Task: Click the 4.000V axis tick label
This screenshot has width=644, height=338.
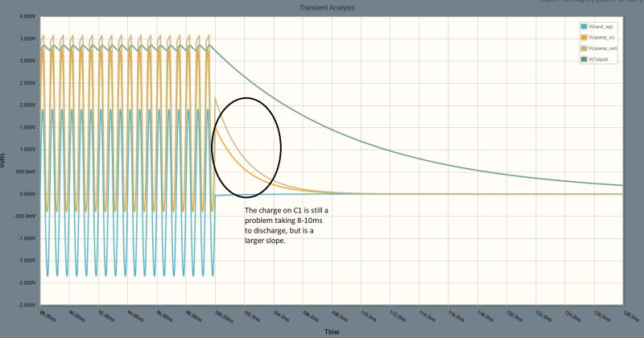Action: [x=27, y=16]
